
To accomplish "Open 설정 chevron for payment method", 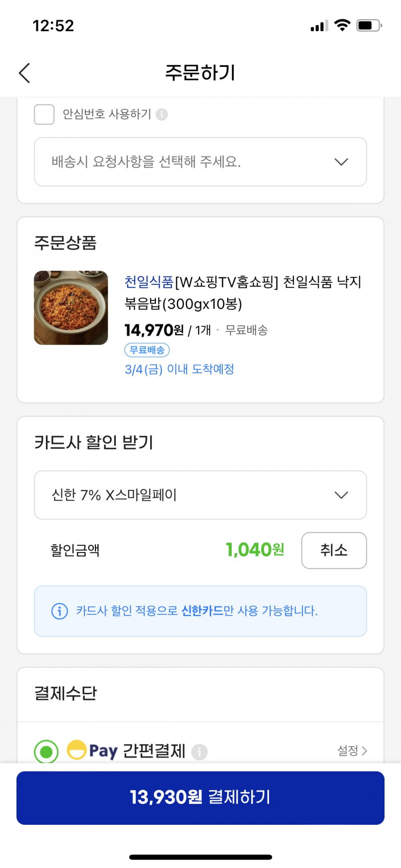I will click(x=352, y=751).
